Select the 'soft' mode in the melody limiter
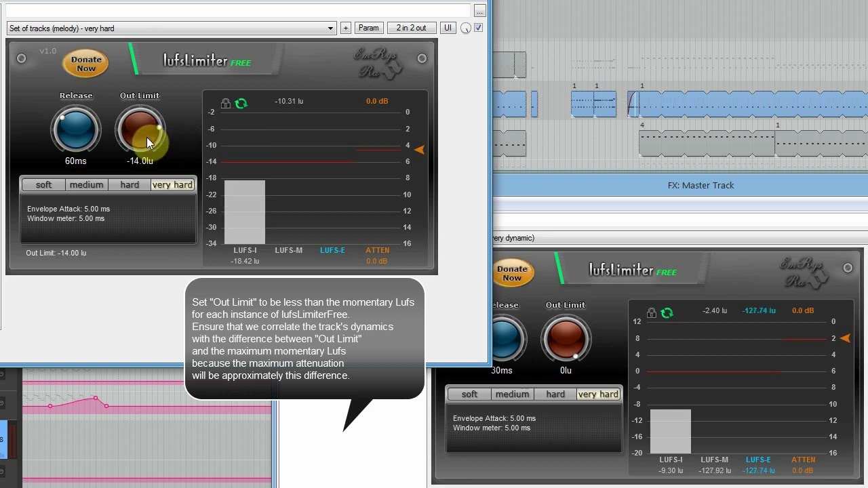 point(43,185)
